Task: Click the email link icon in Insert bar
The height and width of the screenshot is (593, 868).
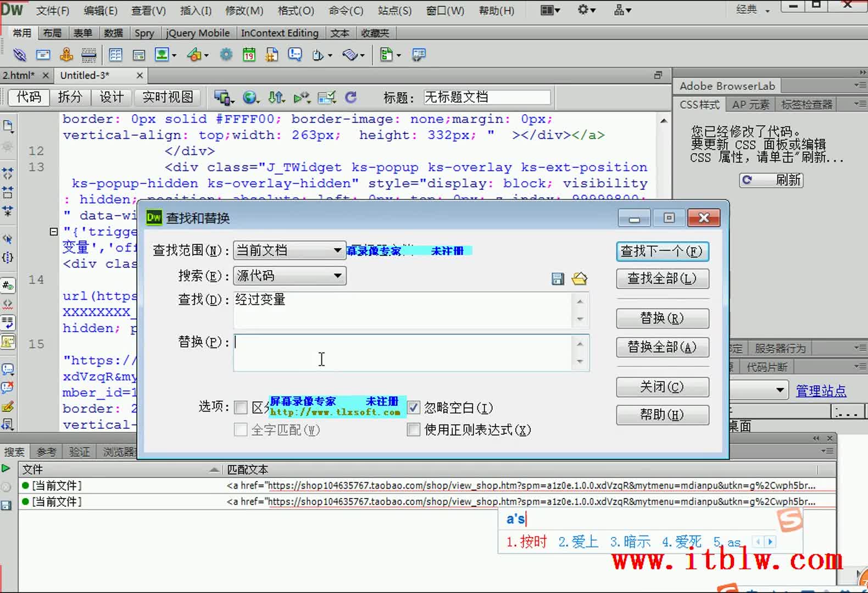Action: [43, 55]
